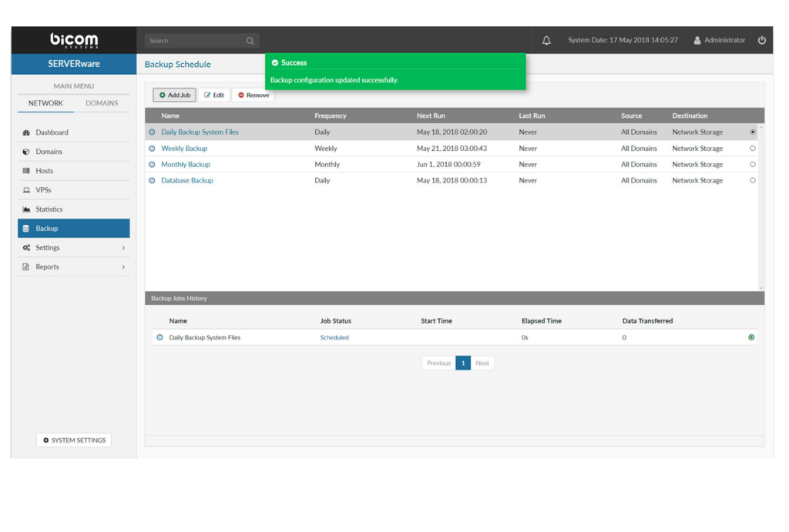Run the Daily Backup job with play icon

(x=751, y=337)
